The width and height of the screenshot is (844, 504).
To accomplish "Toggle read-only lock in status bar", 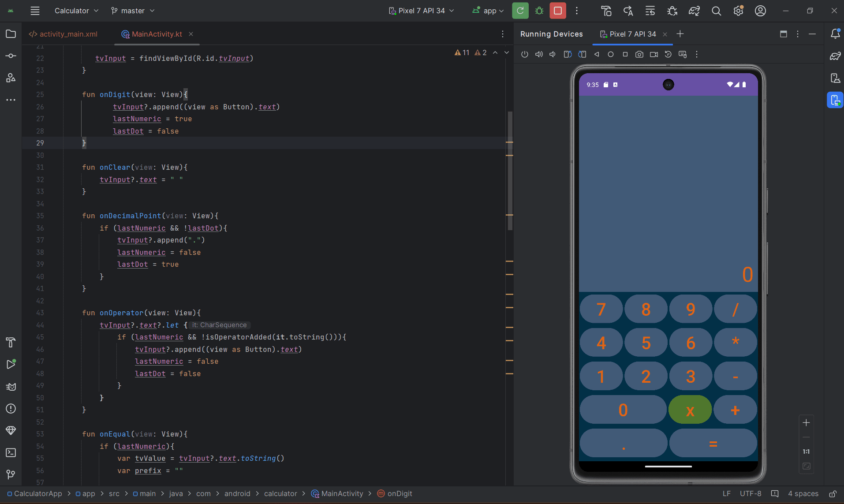I will point(833,494).
